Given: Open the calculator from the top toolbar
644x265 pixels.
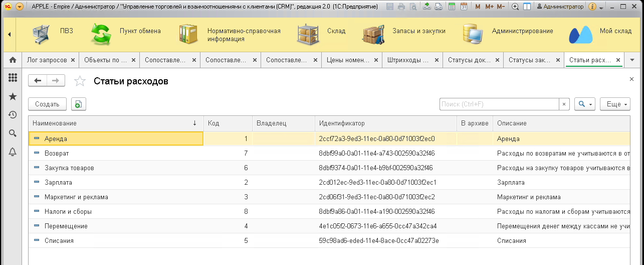Looking at the screenshot, I should click(452, 7).
